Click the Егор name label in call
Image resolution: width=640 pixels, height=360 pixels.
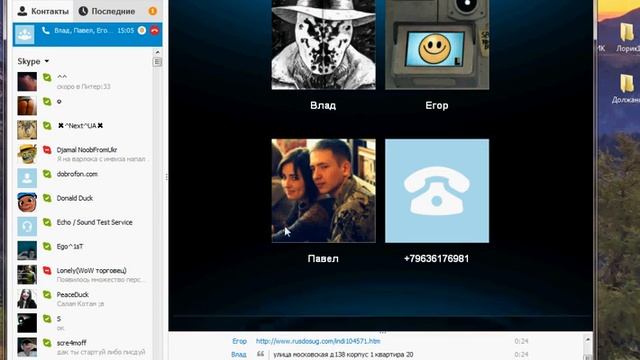coord(437,105)
